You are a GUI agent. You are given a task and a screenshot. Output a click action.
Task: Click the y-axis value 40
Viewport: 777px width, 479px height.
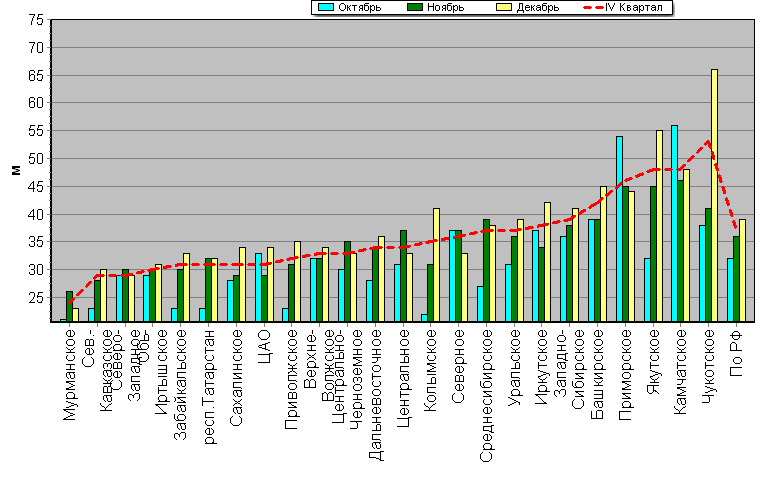pos(36,214)
